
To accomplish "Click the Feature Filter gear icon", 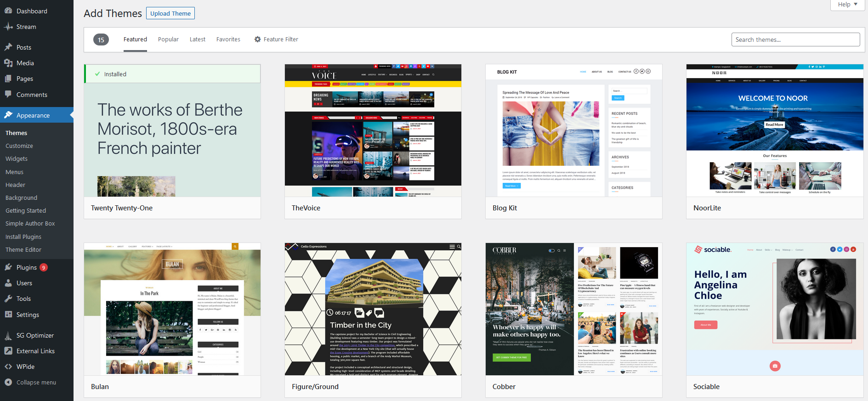I will click(257, 40).
